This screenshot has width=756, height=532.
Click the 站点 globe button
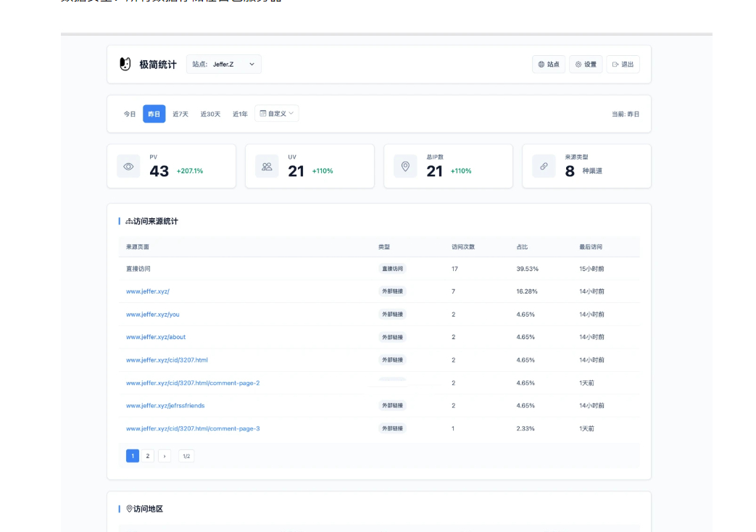pyautogui.click(x=549, y=65)
